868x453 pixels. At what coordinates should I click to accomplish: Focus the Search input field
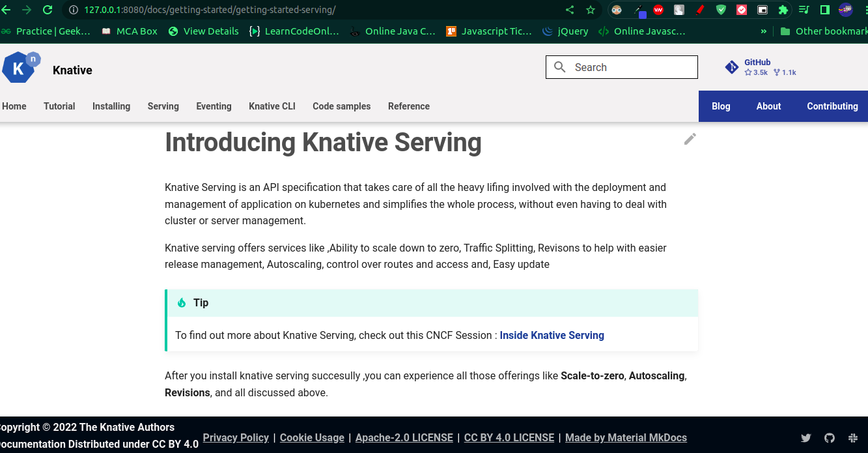[622, 67]
